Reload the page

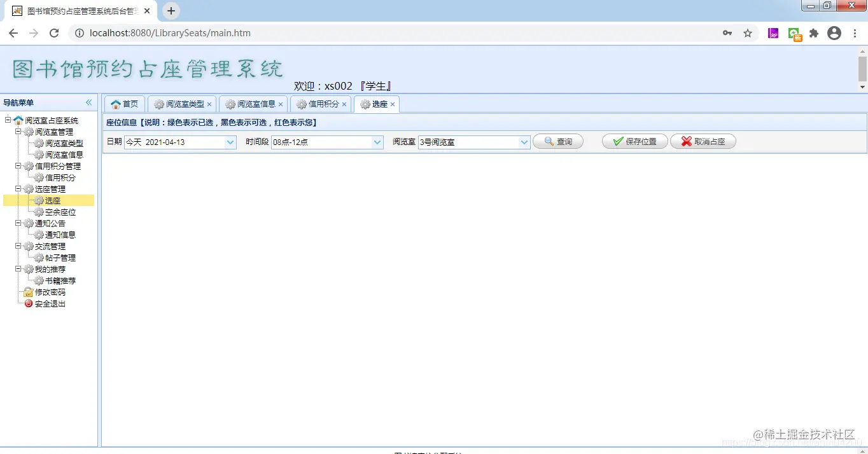point(54,33)
